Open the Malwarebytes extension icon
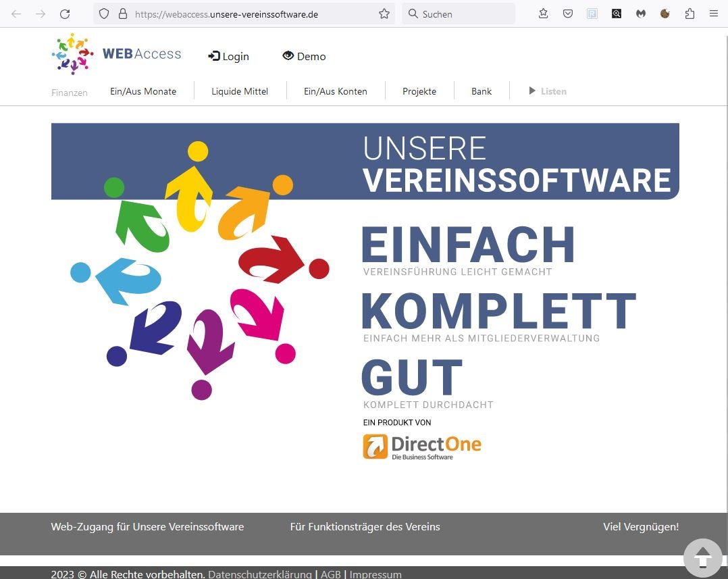 click(x=641, y=14)
